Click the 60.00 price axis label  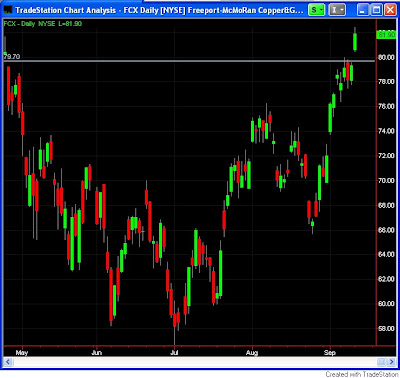click(x=386, y=304)
